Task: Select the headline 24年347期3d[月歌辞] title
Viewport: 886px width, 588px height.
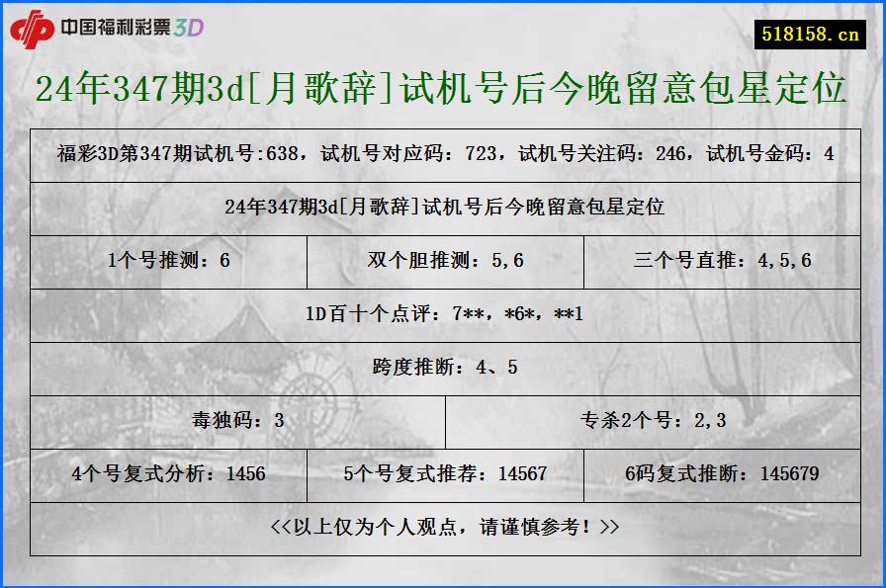Action: pos(443,91)
